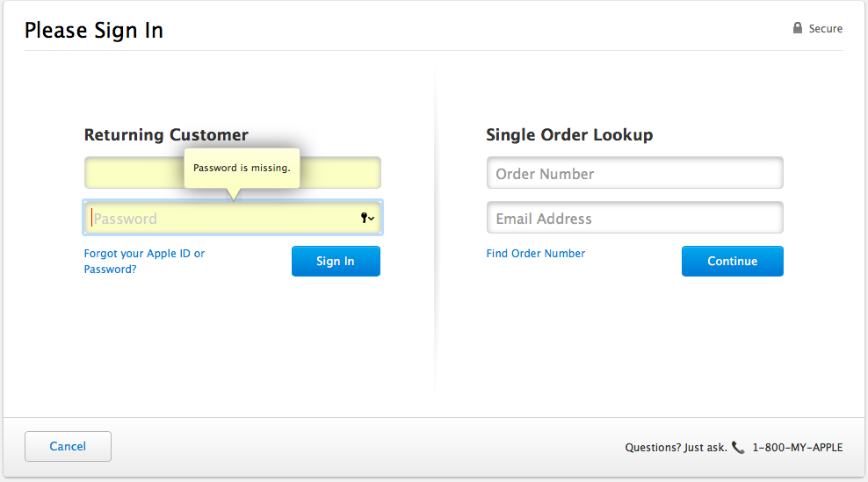Hit the Cancel button

click(x=68, y=446)
